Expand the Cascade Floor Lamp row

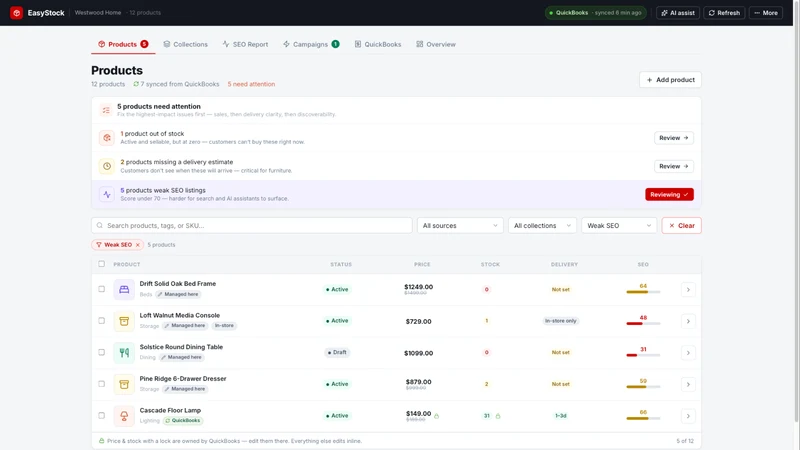point(688,416)
